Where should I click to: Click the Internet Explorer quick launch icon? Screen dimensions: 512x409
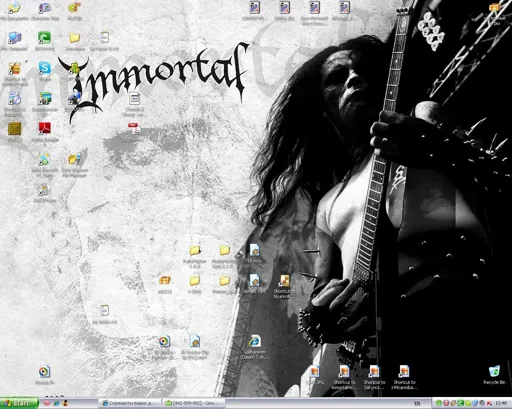tap(56, 403)
